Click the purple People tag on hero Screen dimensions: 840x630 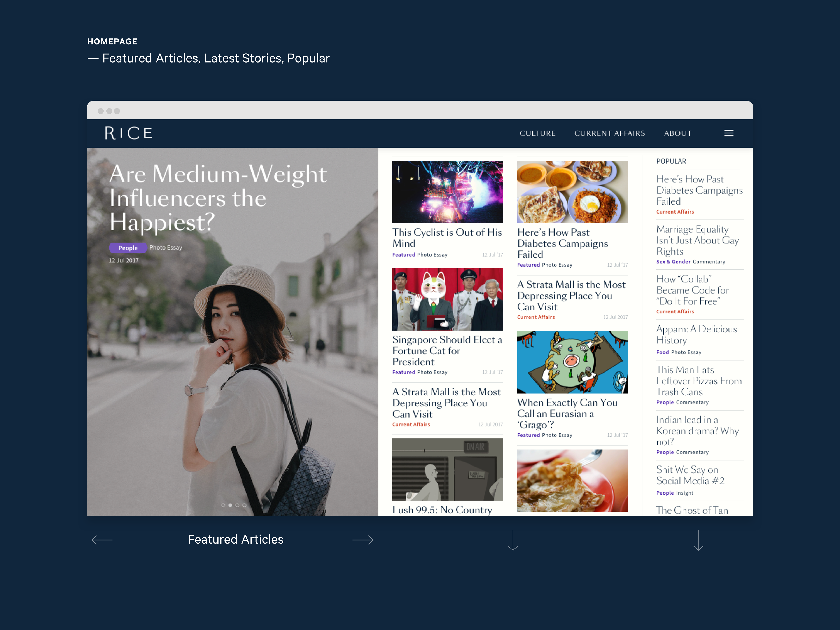[x=128, y=248]
